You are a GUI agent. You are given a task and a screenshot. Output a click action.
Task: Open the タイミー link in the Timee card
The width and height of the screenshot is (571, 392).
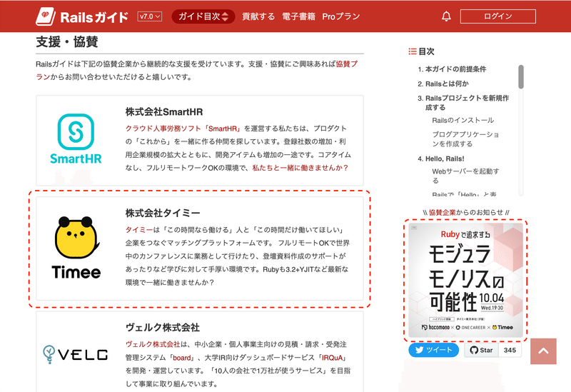click(139, 230)
